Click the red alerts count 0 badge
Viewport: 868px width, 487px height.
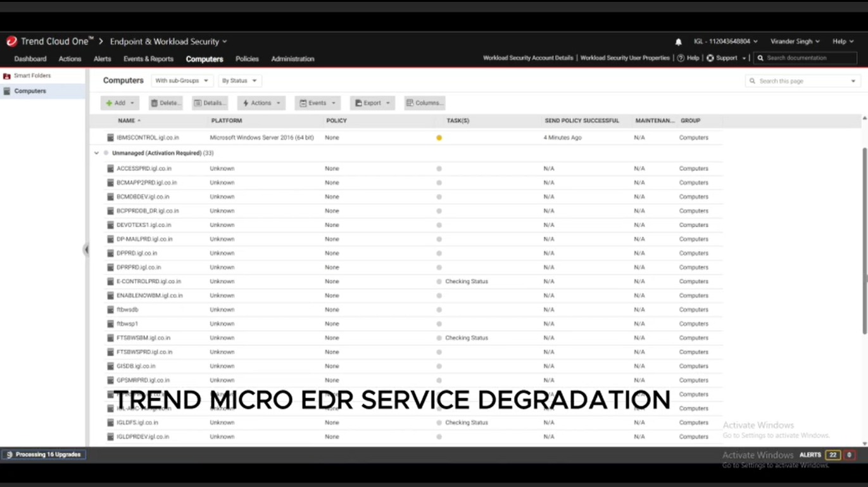pyautogui.click(x=849, y=455)
